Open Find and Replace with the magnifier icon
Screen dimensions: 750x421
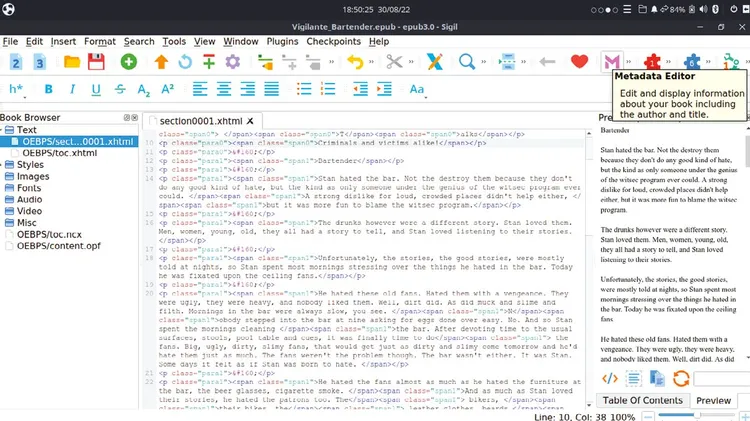point(467,62)
